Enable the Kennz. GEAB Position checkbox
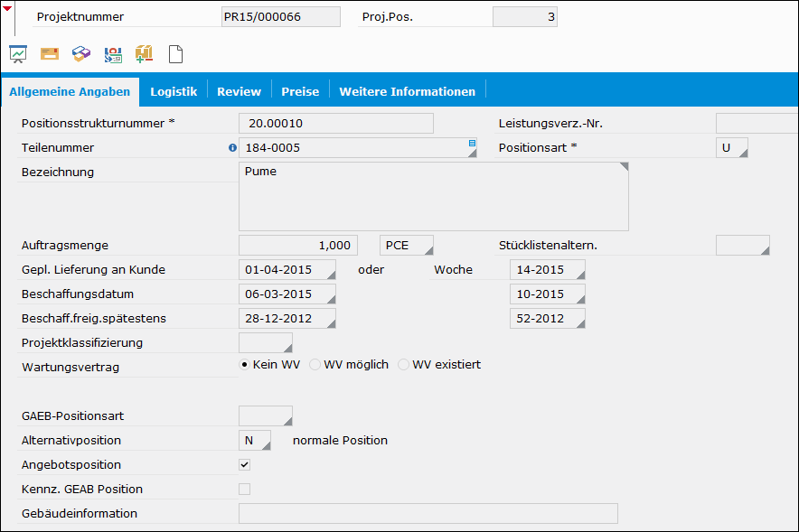The width and height of the screenshot is (799, 532). tap(245, 490)
